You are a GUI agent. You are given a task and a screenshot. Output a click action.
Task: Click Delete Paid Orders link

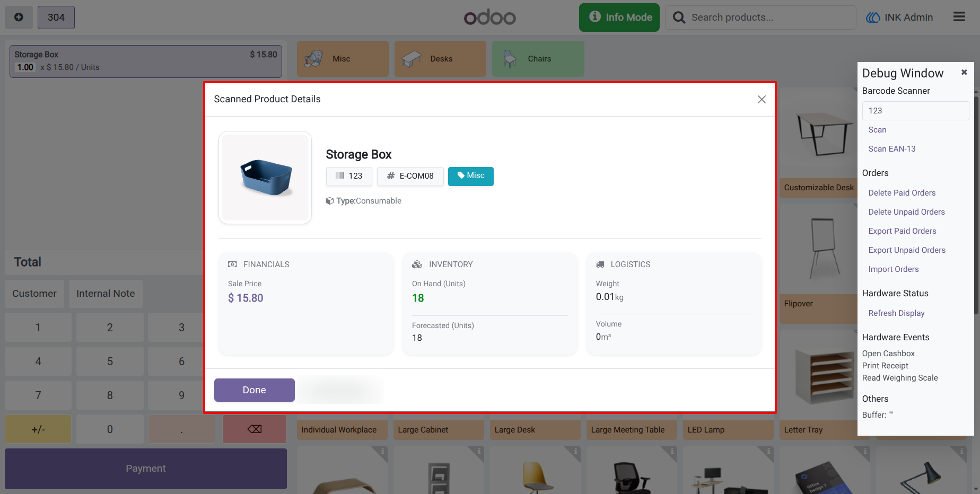pos(902,193)
